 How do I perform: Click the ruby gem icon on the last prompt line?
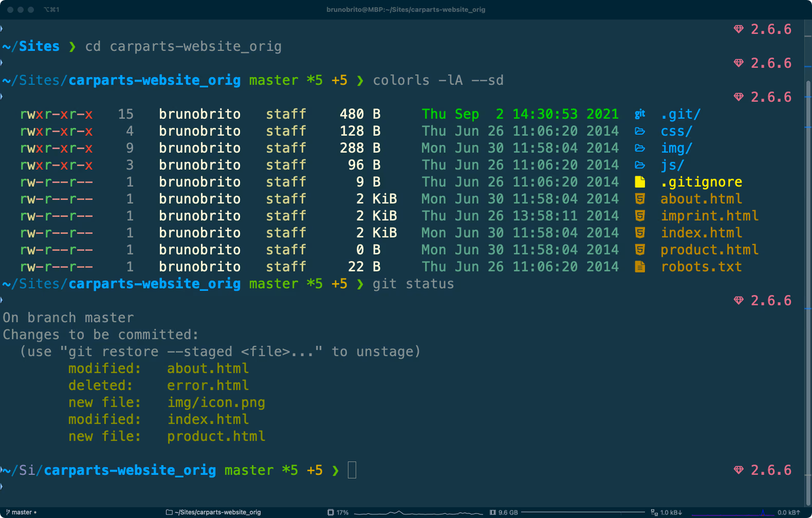tap(739, 470)
